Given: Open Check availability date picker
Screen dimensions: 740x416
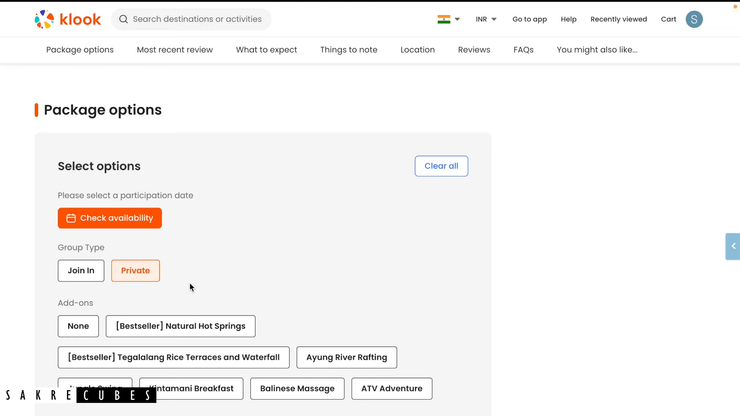Looking at the screenshot, I should [110, 218].
